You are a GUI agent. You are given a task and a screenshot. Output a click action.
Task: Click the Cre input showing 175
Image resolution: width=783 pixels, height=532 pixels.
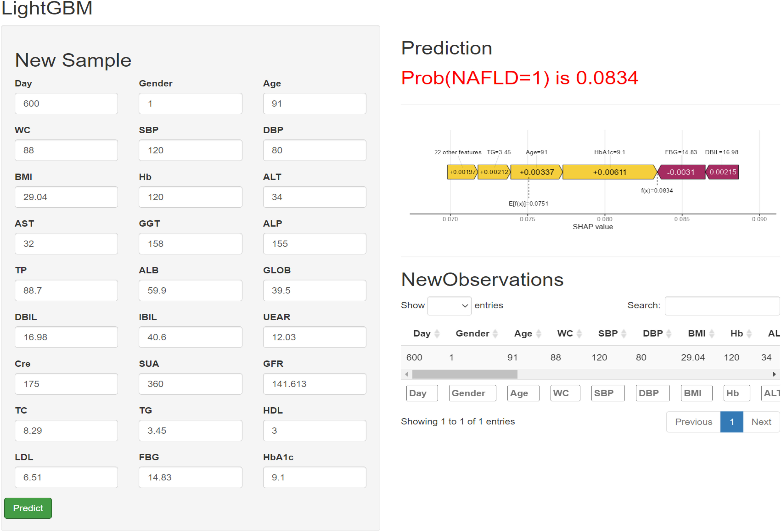(x=66, y=384)
